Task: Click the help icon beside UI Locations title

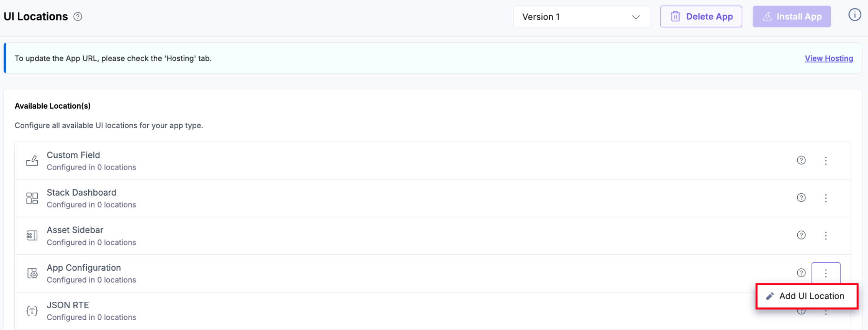Action: (78, 17)
